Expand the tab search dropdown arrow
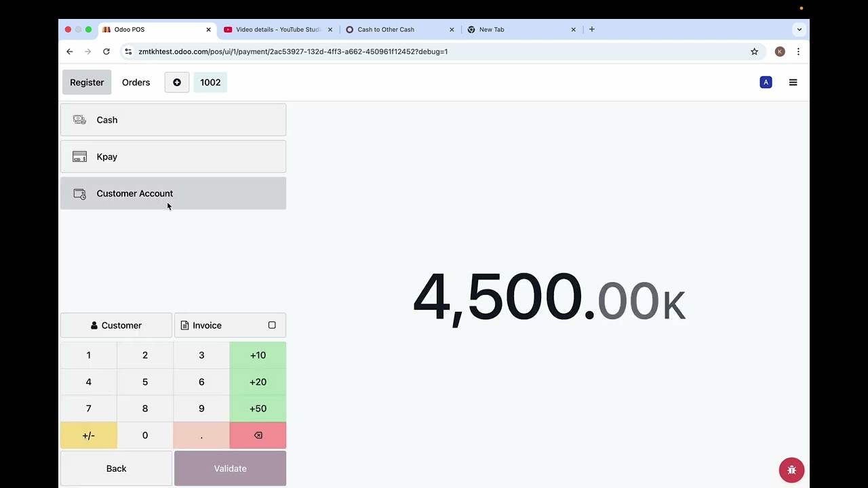This screenshot has height=488, width=868. (800, 29)
